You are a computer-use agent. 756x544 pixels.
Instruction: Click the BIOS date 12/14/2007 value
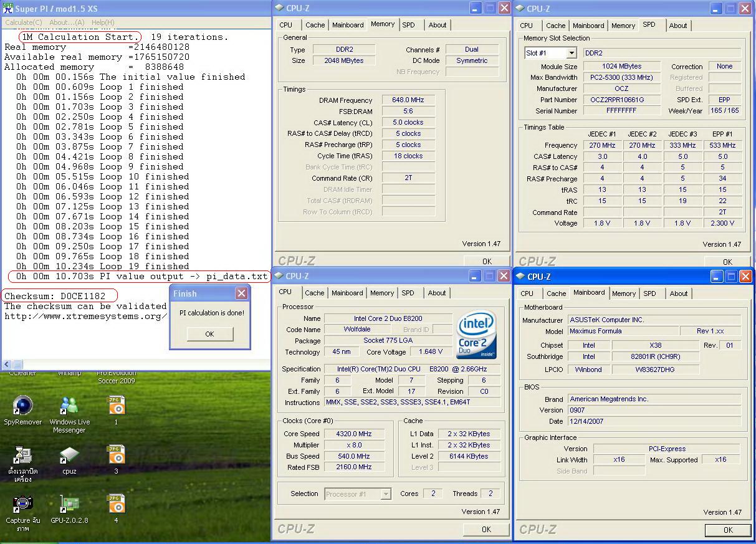click(x=654, y=422)
